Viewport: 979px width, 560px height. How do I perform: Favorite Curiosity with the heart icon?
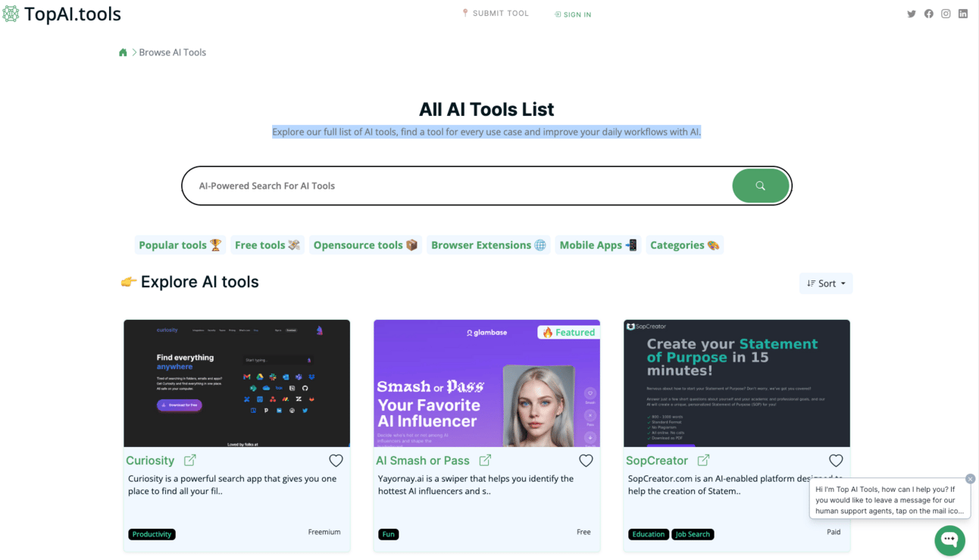[336, 460]
